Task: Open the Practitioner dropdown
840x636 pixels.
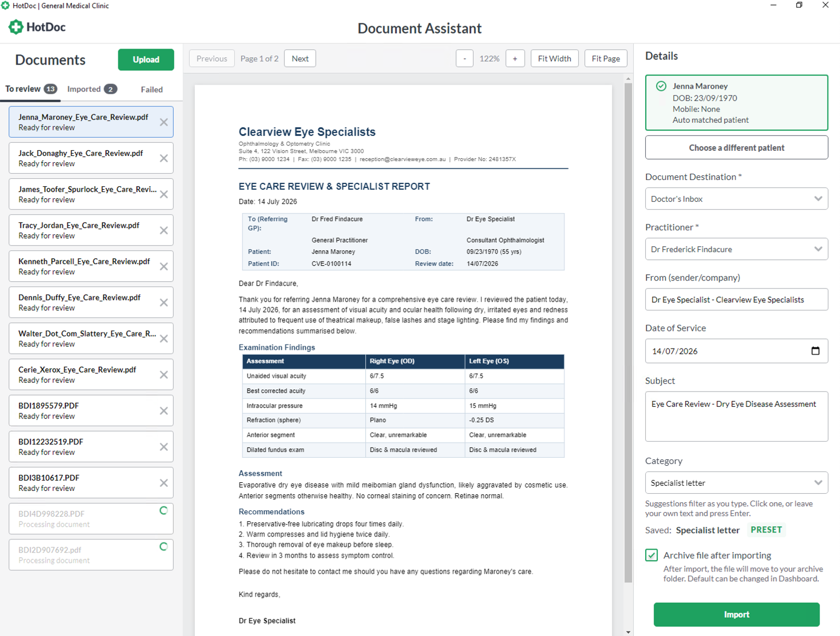Action: 737,249
